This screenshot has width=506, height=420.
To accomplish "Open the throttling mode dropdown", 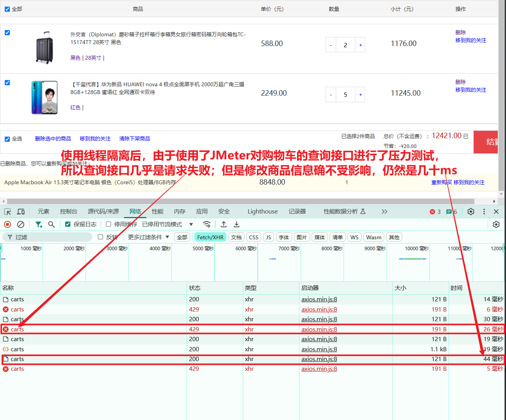I will 191,224.
